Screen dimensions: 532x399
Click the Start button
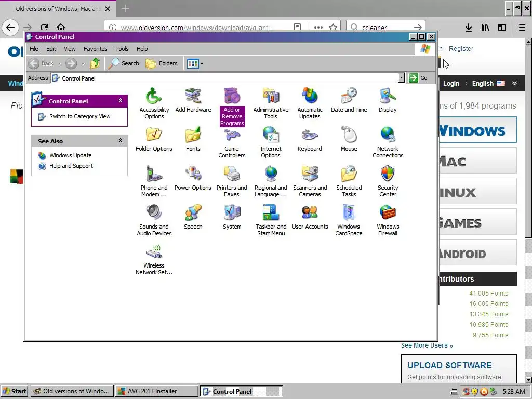click(x=14, y=391)
